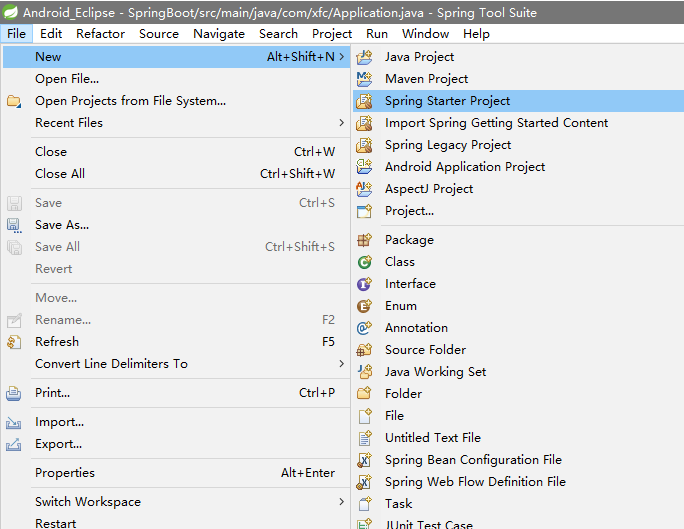Click the Java Working Set icon
The height and width of the screenshot is (529, 684).
(x=364, y=372)
